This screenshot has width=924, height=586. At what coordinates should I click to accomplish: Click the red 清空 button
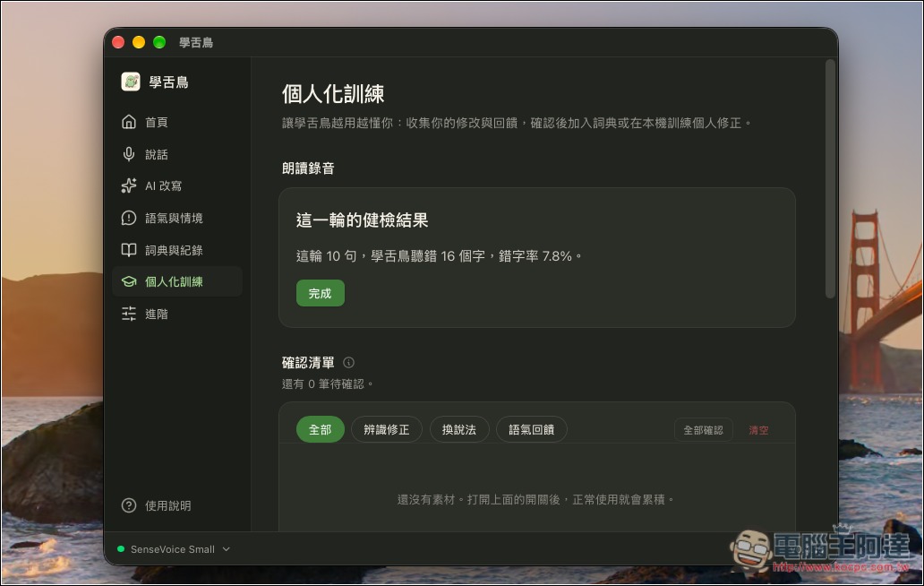tap(758, 430)
